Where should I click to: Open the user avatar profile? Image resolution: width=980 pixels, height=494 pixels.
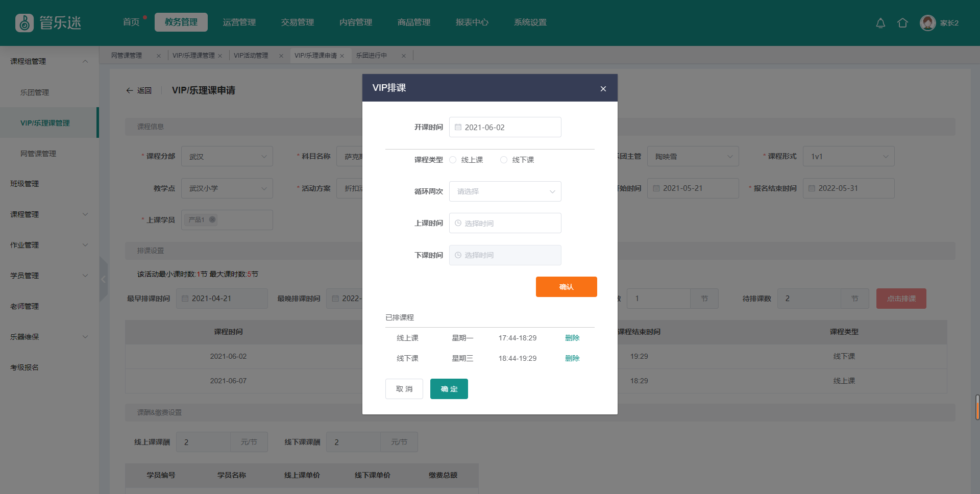(x=927, y=23)
